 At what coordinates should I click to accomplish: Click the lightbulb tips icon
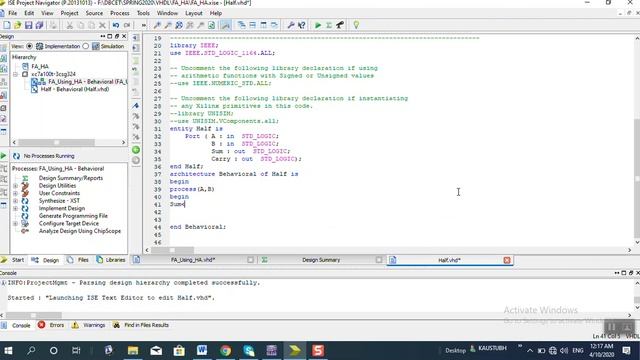click(356, 25)
